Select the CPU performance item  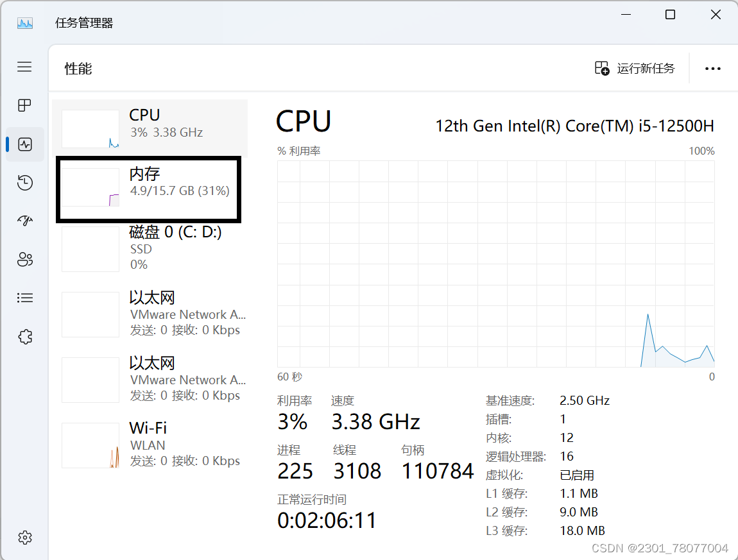[150, 128]
